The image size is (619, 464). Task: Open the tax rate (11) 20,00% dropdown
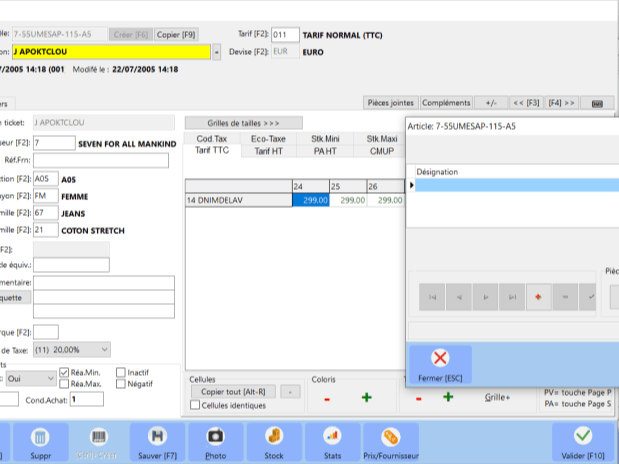pyautogui.click(x=71, y=349)
